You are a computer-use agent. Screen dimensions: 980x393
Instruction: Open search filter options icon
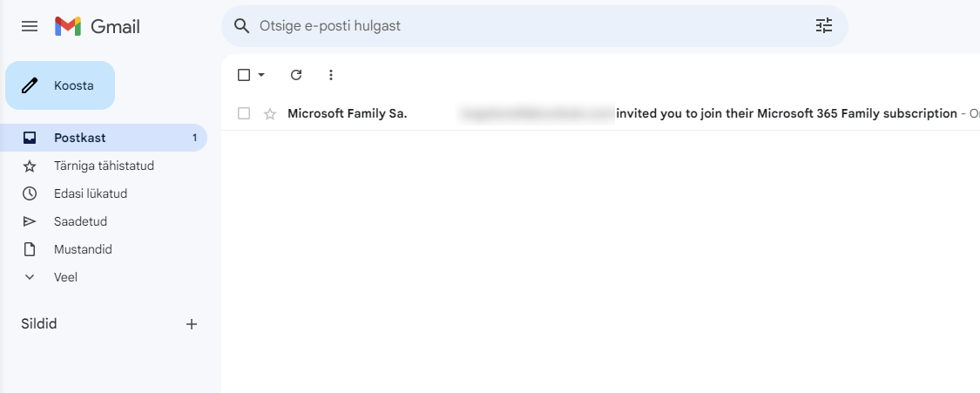click(824, 25)
